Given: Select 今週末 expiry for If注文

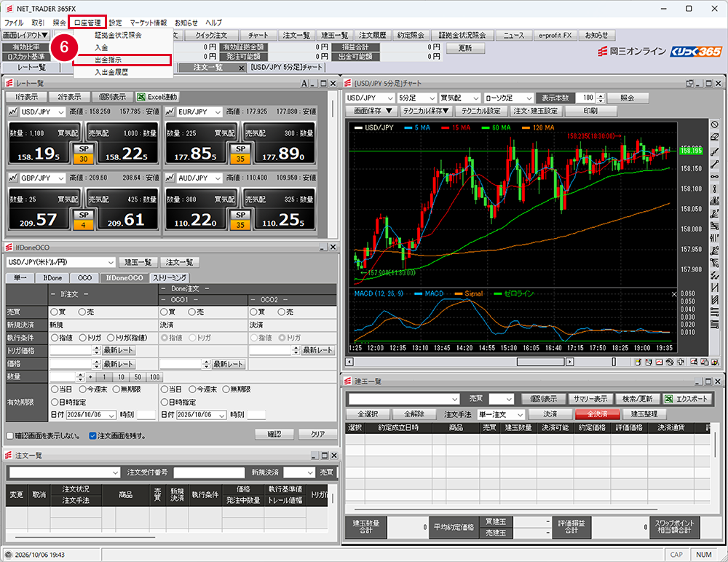Looking at the screenshot, I should tap(83, 389).
